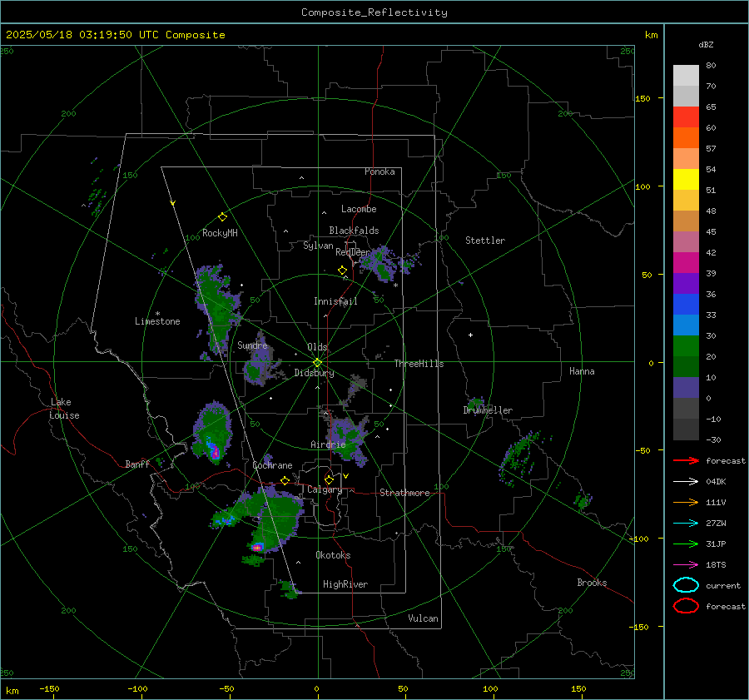Click the Olds city label
The height and width of the screenshot is (700, 749).
coord(317,347)
